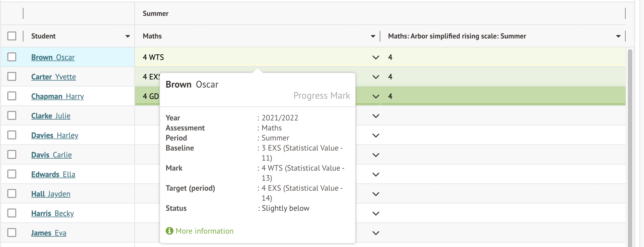Viewport: 644px width, 247px height.
Task: Click the chevron in Davies Harley's row
Action: tap(376, 135)
